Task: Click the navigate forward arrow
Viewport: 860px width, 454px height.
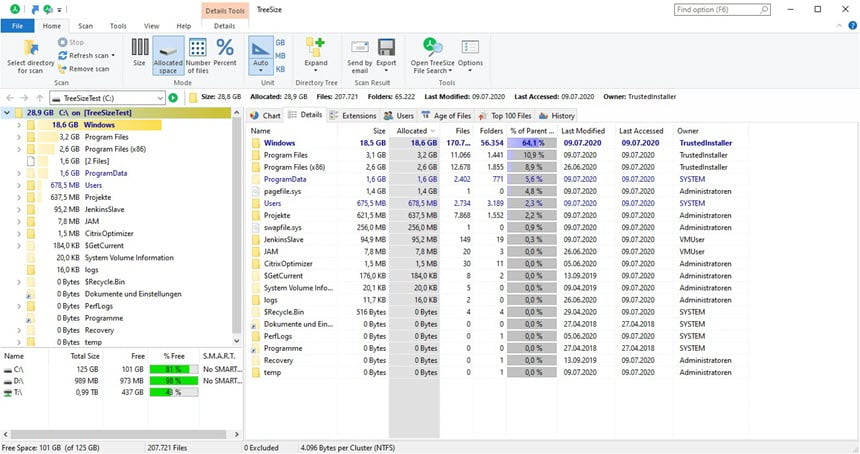Action: click(24, 98)
